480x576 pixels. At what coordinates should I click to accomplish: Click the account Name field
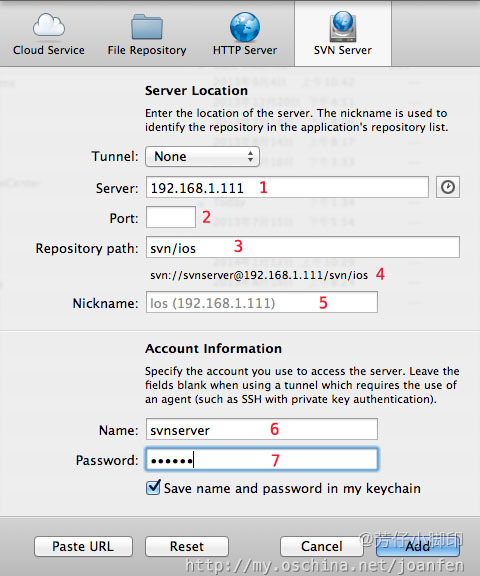click(x=262, y=429)
